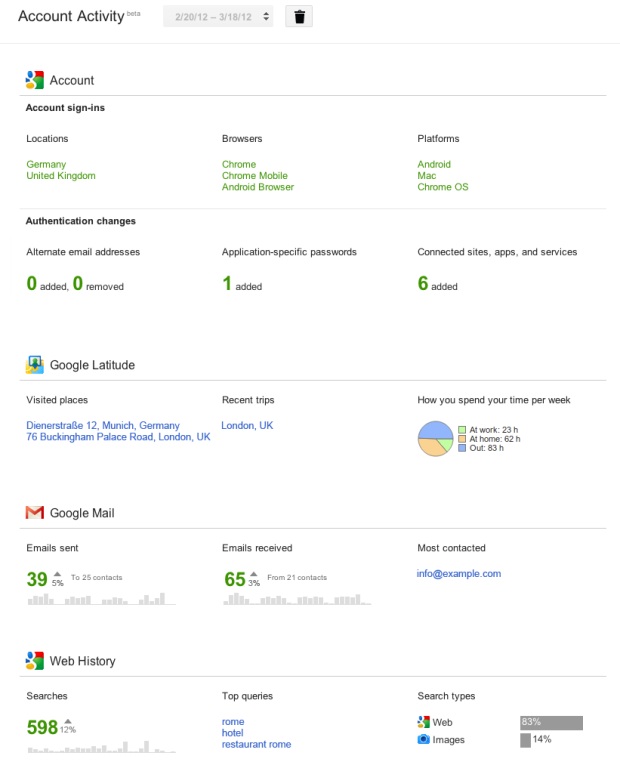Open the 'rome' top query link
The width and height of the screenshot is (620, 762).
233,722
